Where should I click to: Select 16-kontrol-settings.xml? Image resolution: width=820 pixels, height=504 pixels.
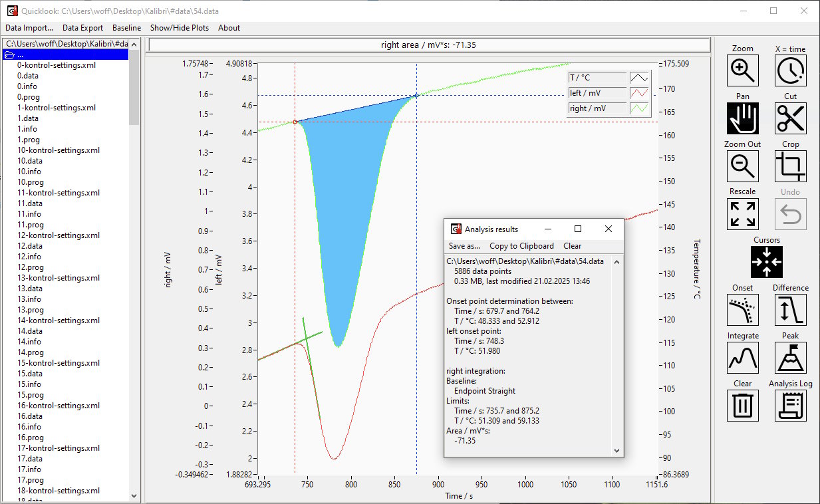[59, 406]
